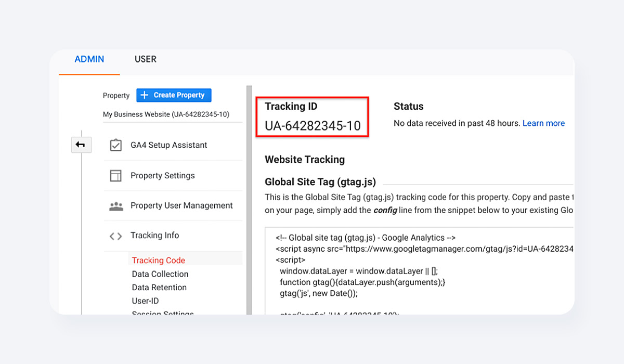
Task: Open Data Retention settings
Action: pos(159,288)
